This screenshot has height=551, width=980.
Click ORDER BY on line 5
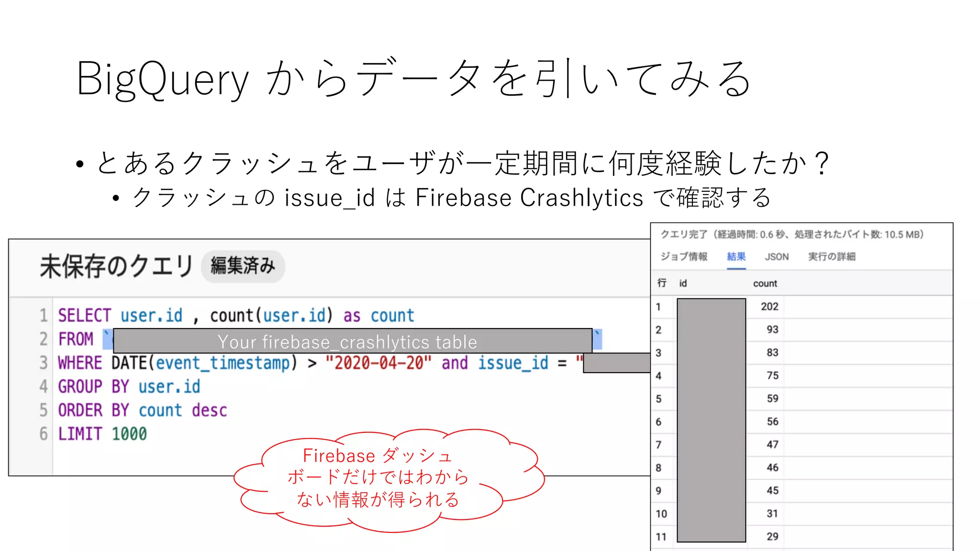(93, 410)
